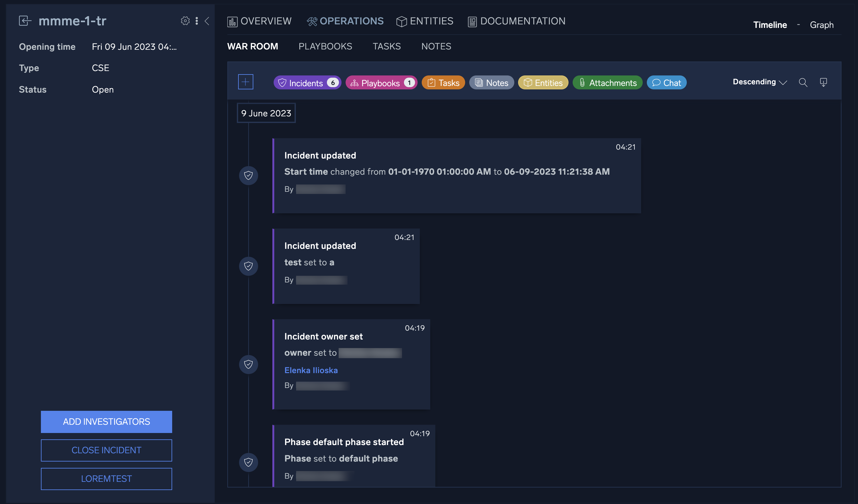Toggle the Incidents filter chip
Viewport: 858px width, 504px height.
click(x=307, y=83)
